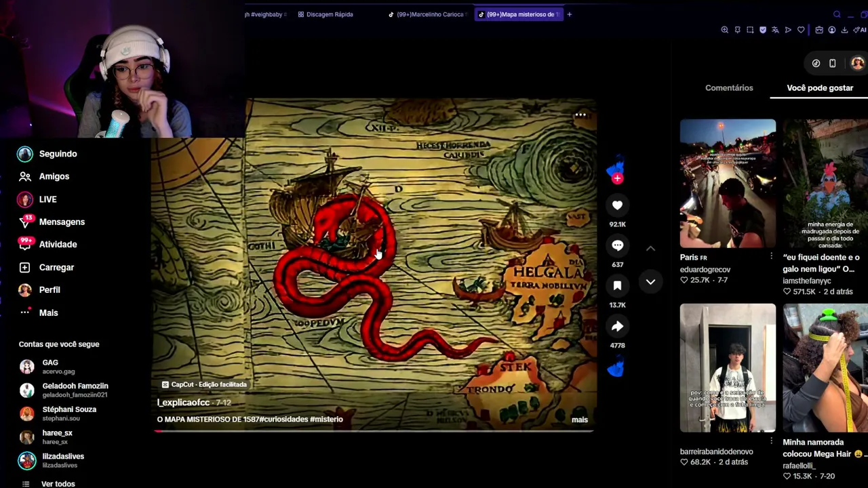This screenshot has height=488, width=868.
Task: Open the Geladooh Famoziin followed account
Action: pyautogui.click(x=64, y=390)
